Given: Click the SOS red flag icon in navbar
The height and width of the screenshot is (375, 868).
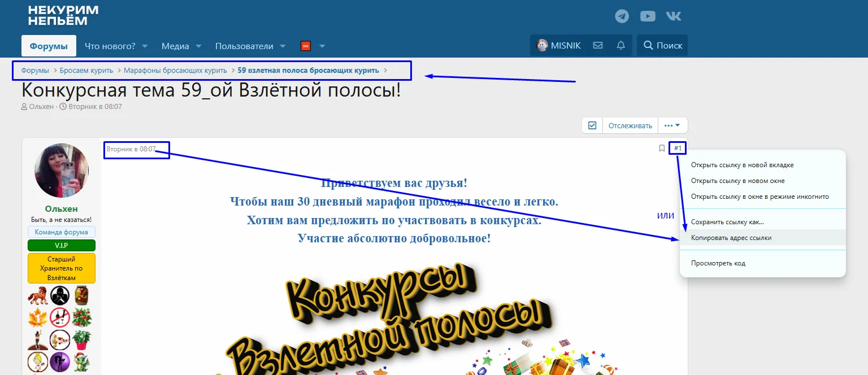Looking at the screenshot, I should tap(306, 46).
